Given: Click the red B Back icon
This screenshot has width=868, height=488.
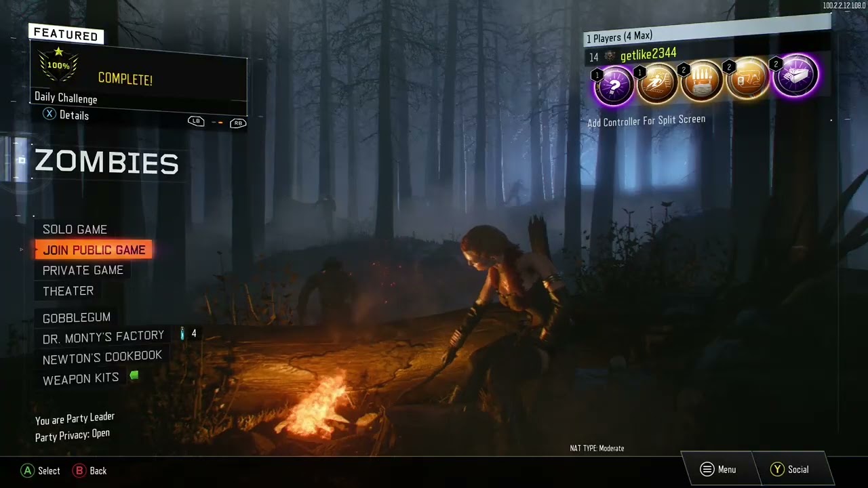Looking at the screenshot, I should [x=79, y=470].
